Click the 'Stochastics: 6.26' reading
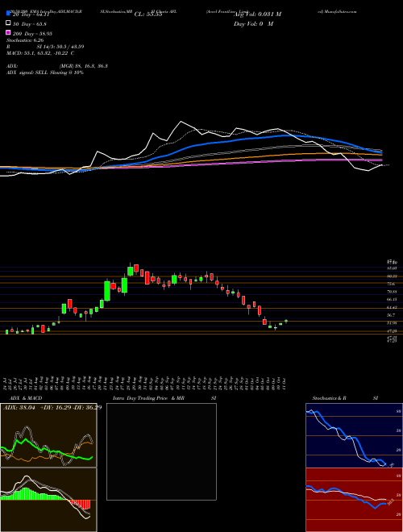The width and height of the screenshot is (403, 532). 25,41
